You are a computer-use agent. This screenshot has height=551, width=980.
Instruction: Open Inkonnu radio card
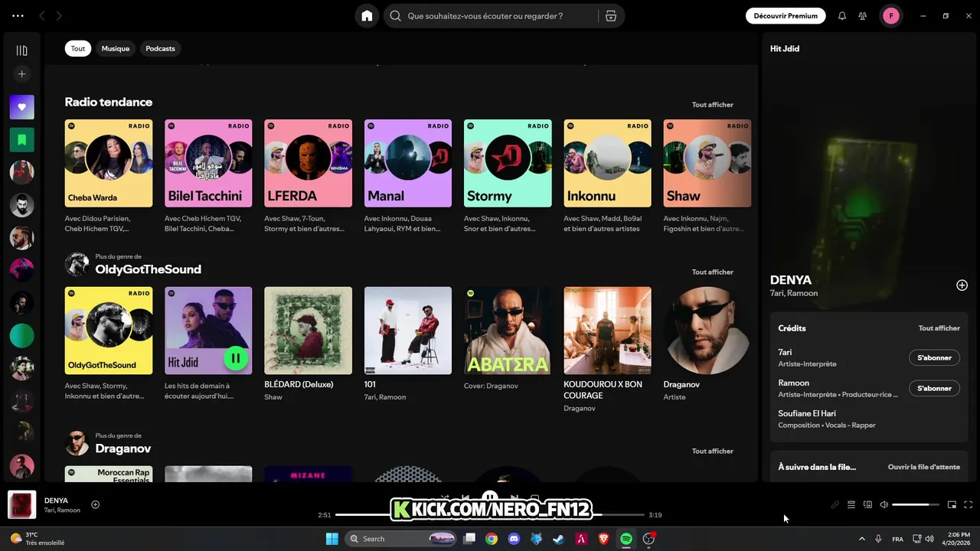(607, 163)
